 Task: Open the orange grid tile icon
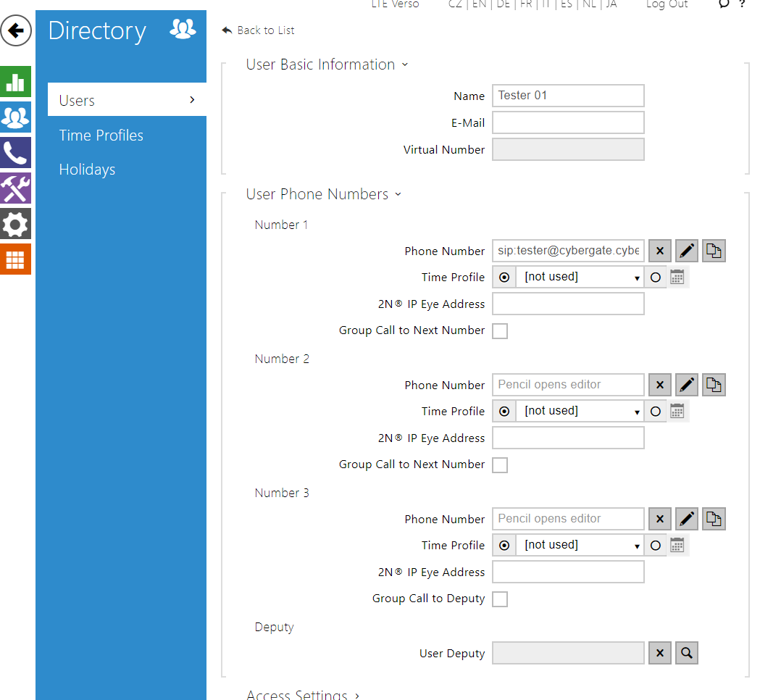click(x=15, y=259)
